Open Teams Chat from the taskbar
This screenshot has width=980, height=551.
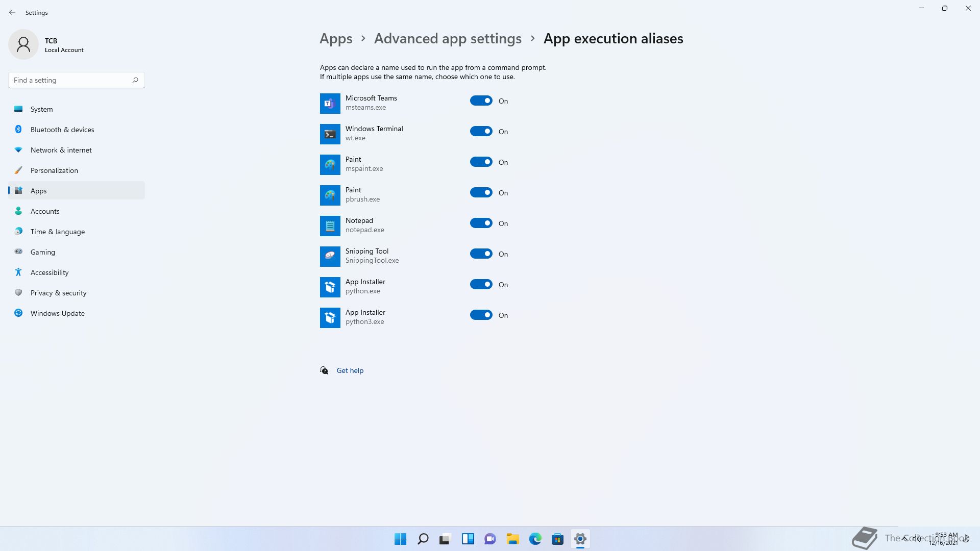pos(491,539)
